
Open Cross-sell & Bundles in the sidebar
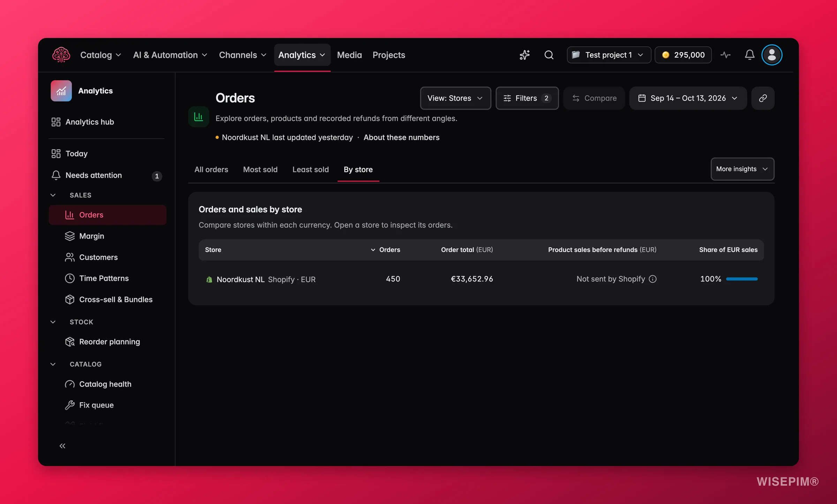pos(107,299)
